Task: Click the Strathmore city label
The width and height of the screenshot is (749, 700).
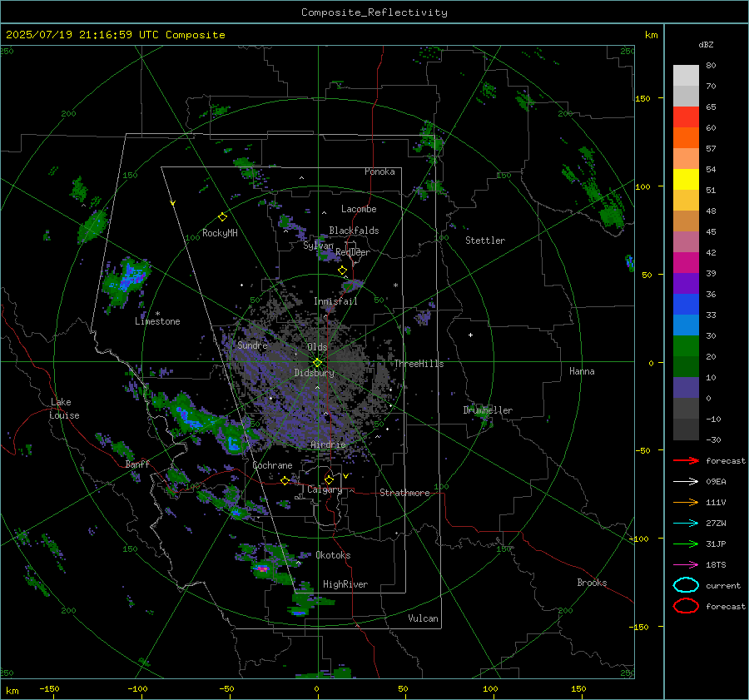Action: point(405,493)
